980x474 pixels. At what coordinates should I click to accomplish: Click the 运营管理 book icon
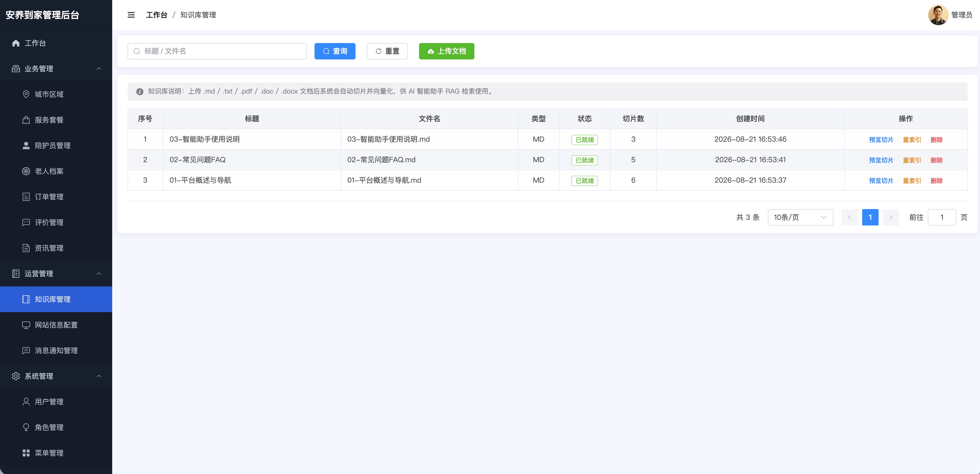16,274
